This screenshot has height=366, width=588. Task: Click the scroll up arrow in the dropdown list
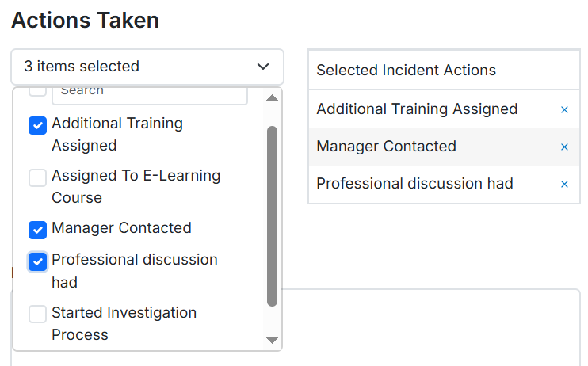click(x=272, y=98)
